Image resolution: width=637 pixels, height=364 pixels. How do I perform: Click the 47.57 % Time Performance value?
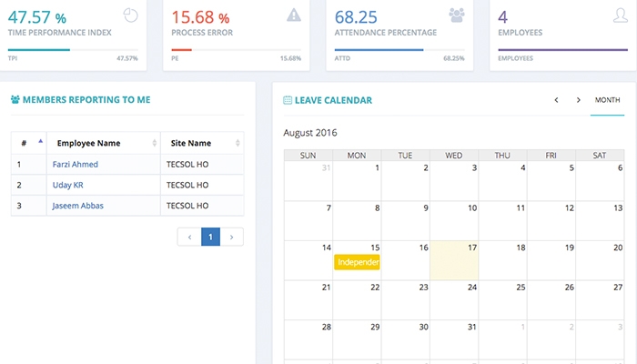tap(37, 17)
